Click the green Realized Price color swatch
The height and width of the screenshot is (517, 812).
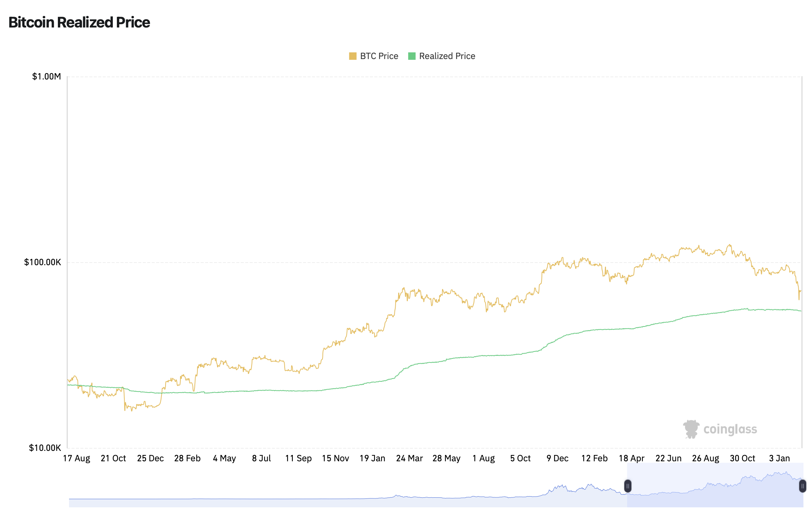(x=412, y=56)
